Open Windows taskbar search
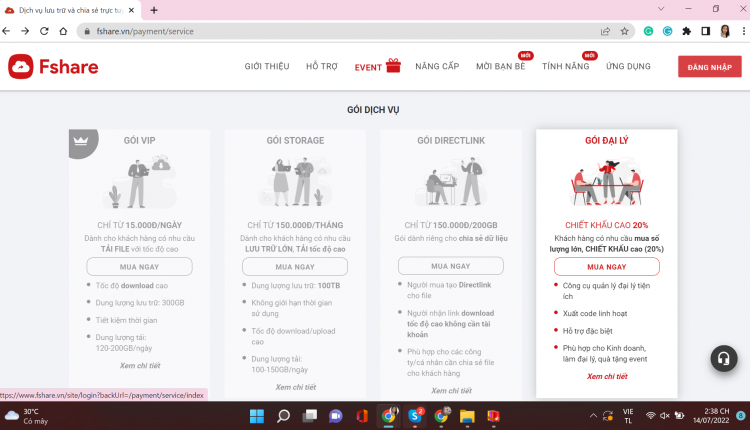Screen dimensions: 750x430 [x=283, y=416]
